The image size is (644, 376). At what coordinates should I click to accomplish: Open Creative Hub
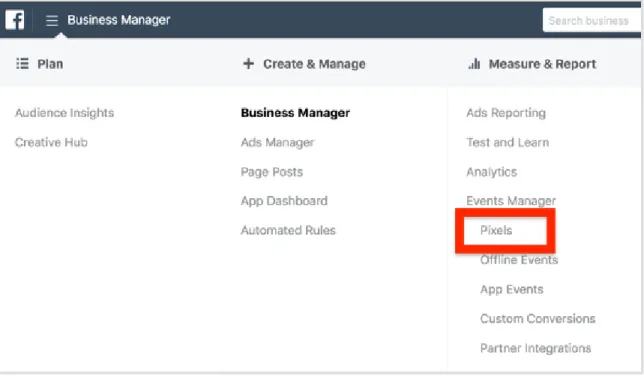tap(51, 143)
